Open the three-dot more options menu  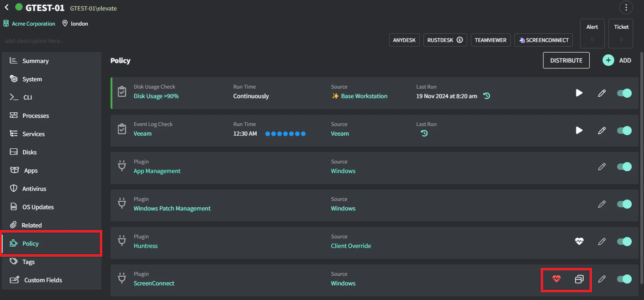(626, 7)
